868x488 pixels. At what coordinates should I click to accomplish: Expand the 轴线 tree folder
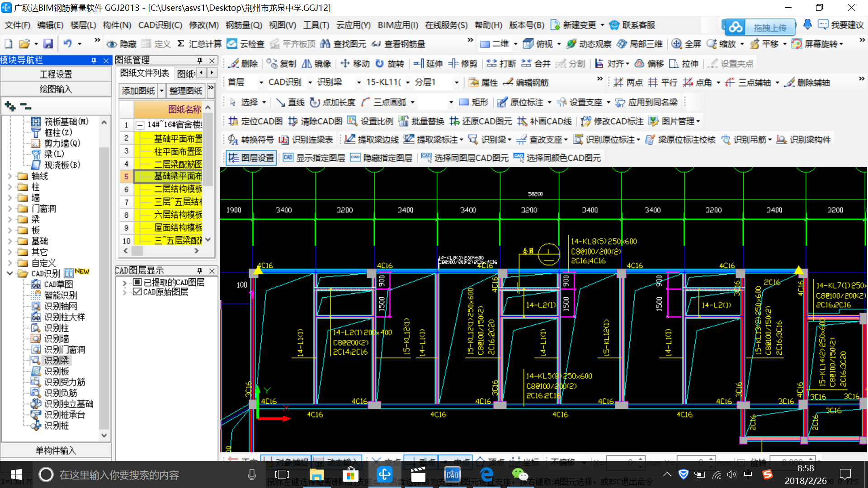click(x=10, y=176)
